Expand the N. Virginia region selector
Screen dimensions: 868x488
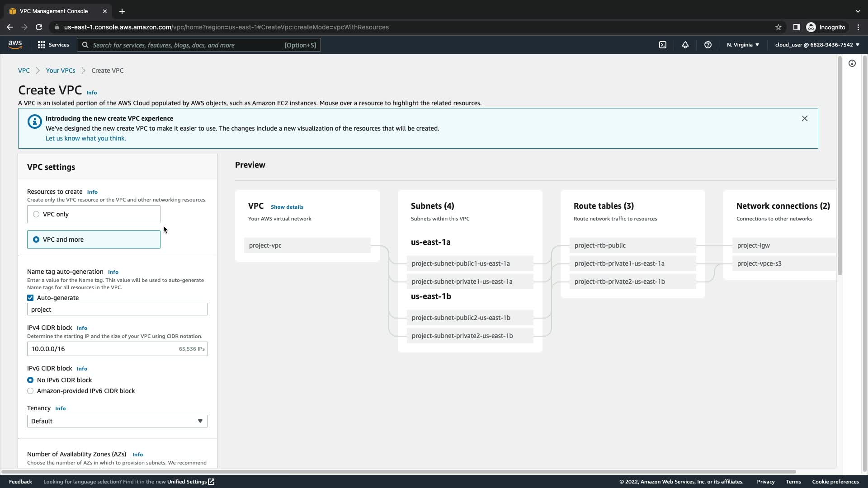(743, 45)
